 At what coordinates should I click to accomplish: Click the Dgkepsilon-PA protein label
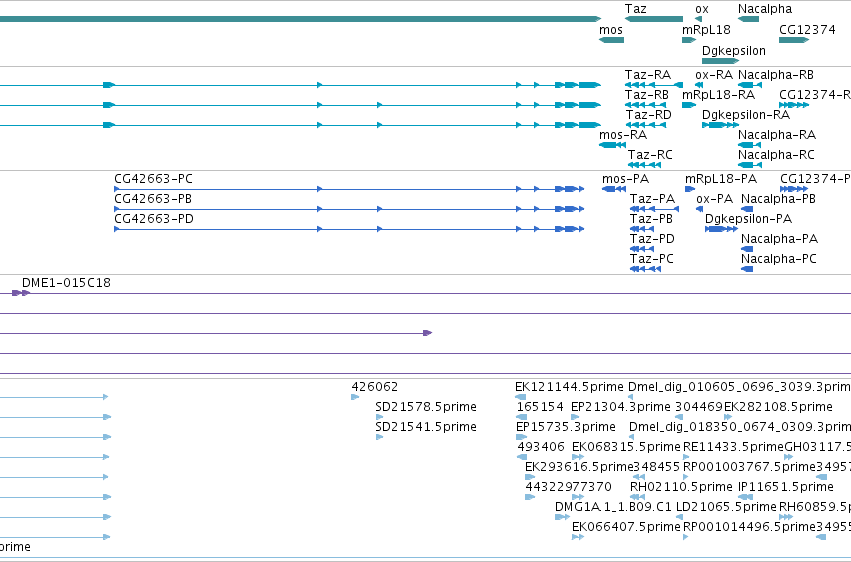[748, 219]
